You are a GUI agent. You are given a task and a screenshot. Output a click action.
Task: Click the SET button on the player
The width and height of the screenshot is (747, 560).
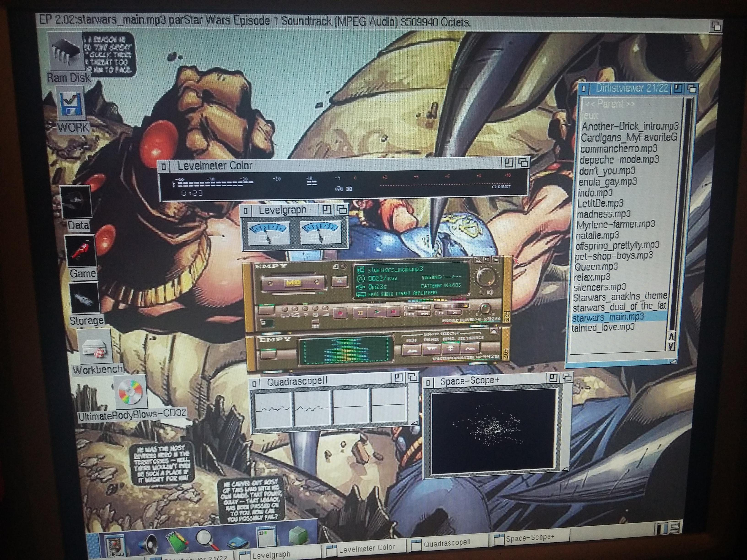pyautogui.click(x=315, y=322)
